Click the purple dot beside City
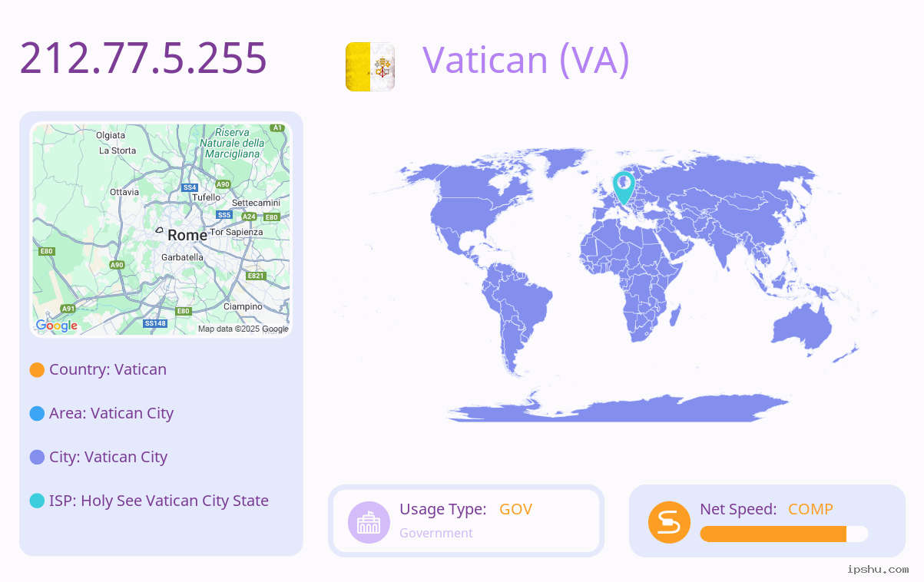The width and height of the screenshot is (924, 582). pos(37,458)
